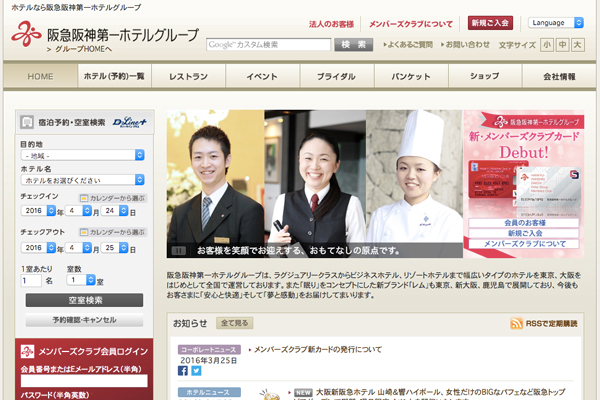Open 法人のお客様 link
Image resolution: width=600 pixels, height=400 pixels.
[331, 24]
